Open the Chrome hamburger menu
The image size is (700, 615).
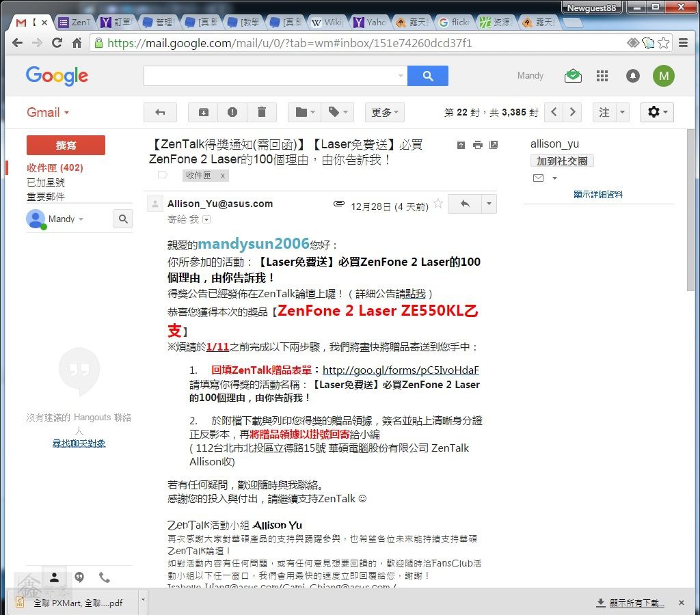[683, 43]
